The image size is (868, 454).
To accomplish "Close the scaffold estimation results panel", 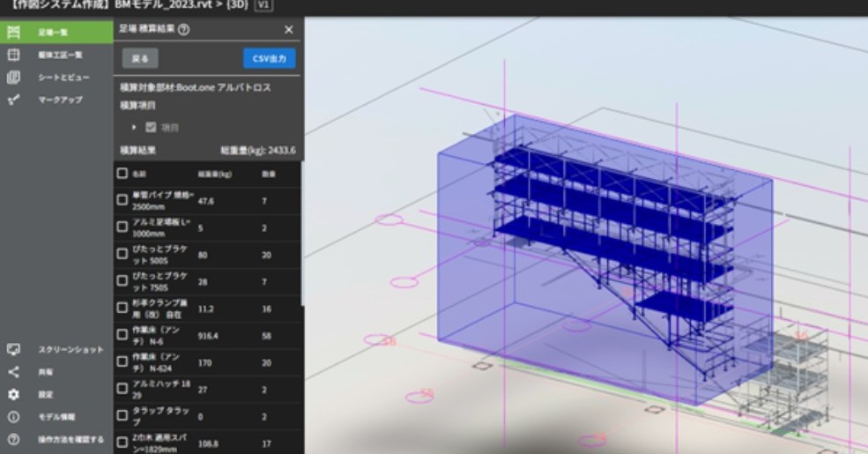I will pyautogui.click(x=288, y=30).
